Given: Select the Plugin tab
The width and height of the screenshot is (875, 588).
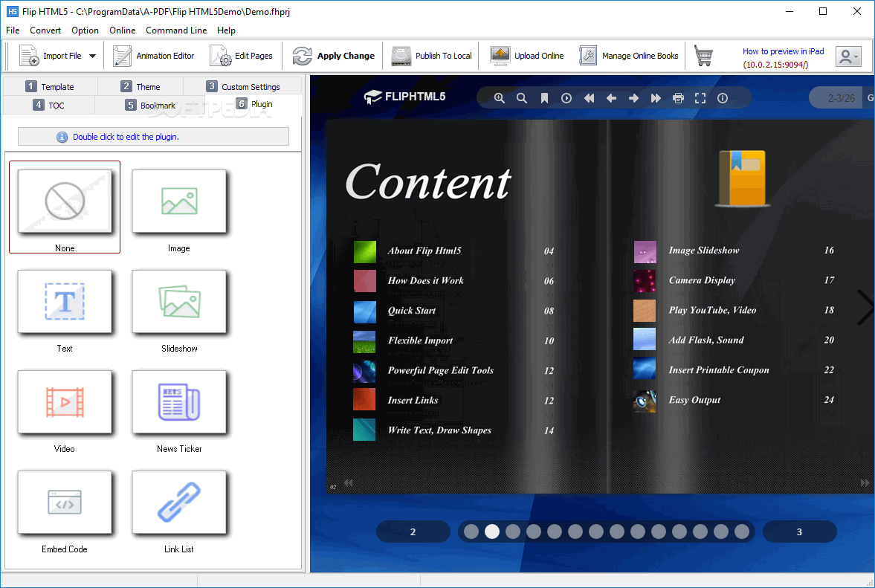Looking at the screenshot, I should [254, 104].
